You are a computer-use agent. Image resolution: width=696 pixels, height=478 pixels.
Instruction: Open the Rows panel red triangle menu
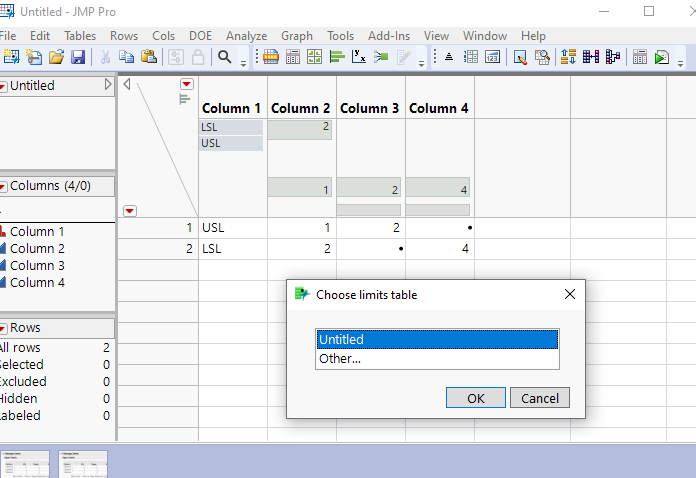tap(3, 328)
